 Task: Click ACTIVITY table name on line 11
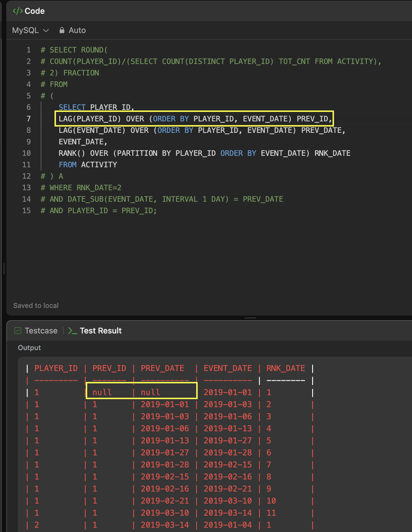99,165
